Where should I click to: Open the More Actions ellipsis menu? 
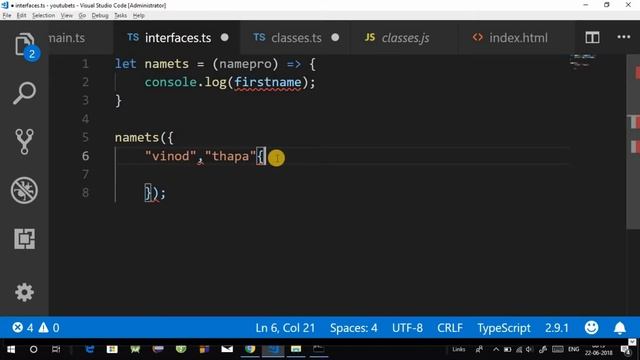point(623,37)
